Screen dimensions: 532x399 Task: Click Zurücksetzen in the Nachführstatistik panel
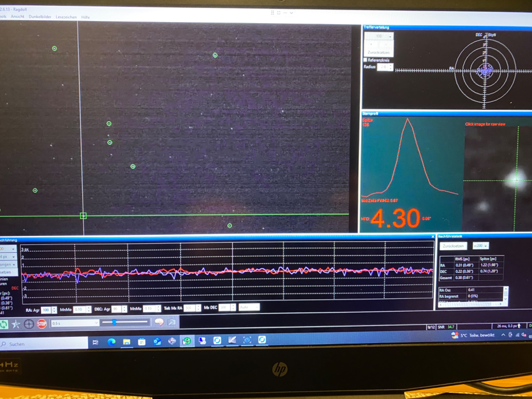[453, 246]
